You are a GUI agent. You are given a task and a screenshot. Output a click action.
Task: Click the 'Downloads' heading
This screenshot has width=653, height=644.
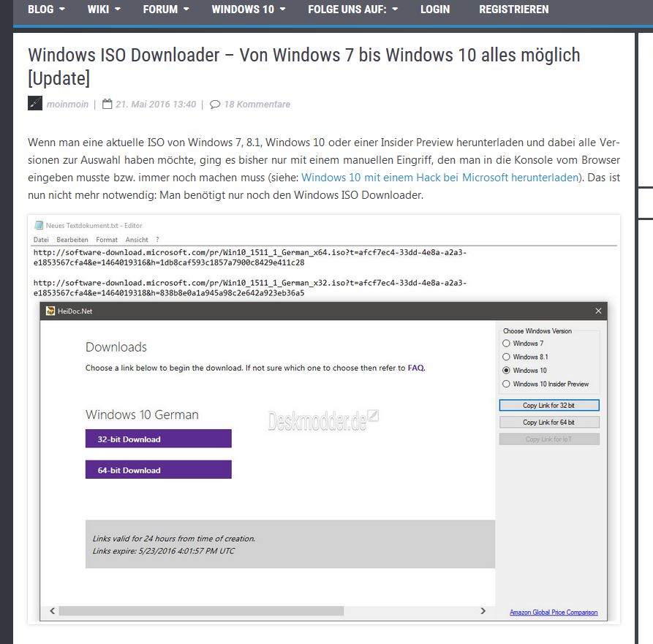[x=116, y=346]
